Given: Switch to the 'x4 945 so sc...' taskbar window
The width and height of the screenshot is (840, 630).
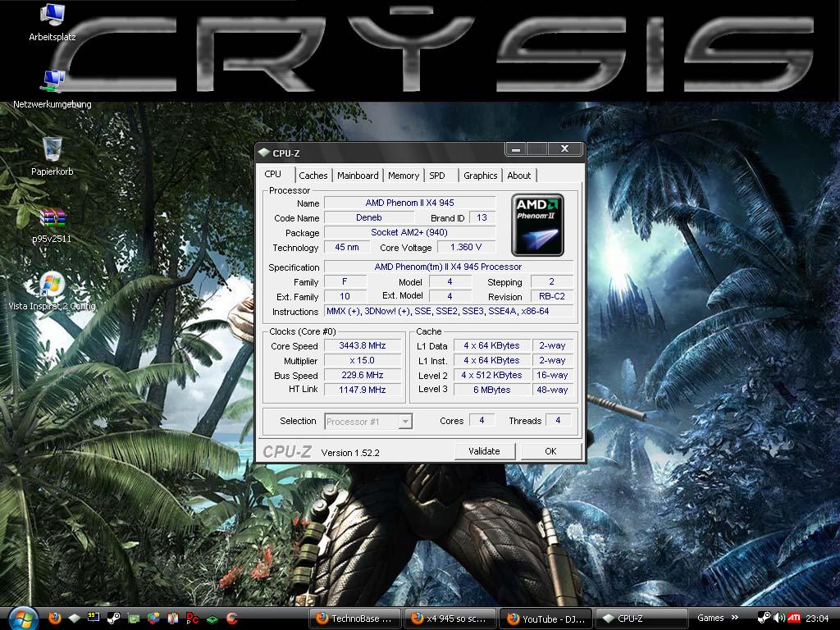Looking at the screenshot, I should tap(450, 619).
